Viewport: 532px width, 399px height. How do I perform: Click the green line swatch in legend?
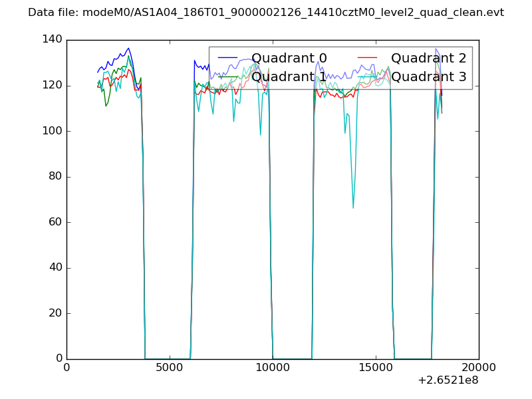[x=227, y=77]
